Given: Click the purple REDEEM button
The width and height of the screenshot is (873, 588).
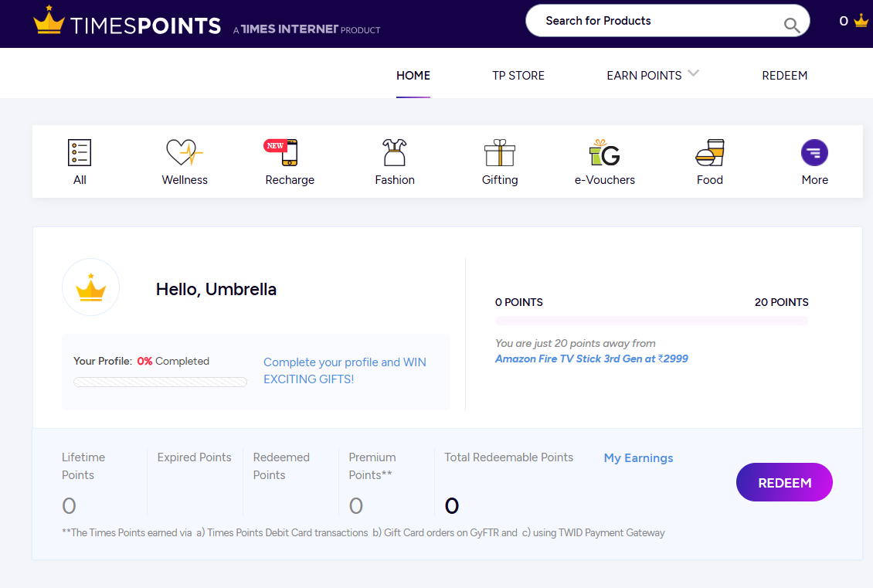Looking at the screenshot, I should tap(784, 482).
